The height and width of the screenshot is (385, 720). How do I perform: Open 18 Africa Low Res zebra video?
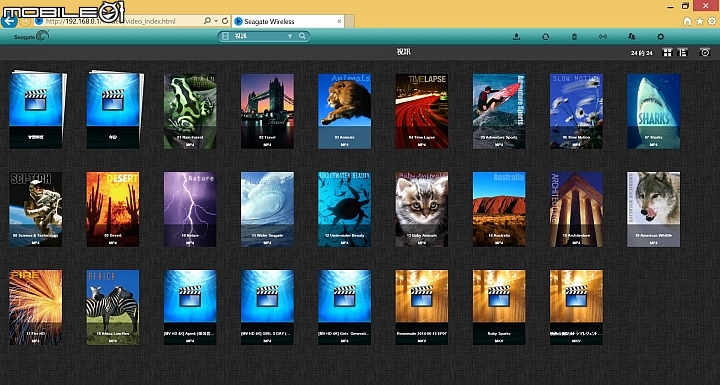pos(113,307)
